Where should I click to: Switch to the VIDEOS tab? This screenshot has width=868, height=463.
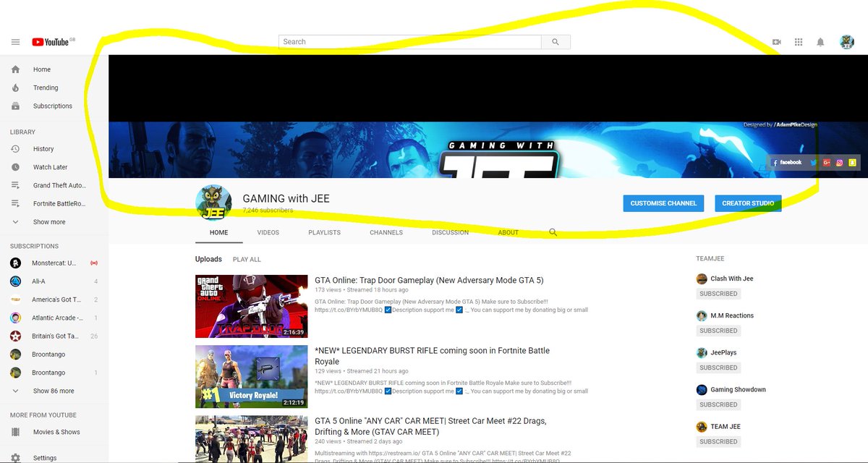[268, 232]
